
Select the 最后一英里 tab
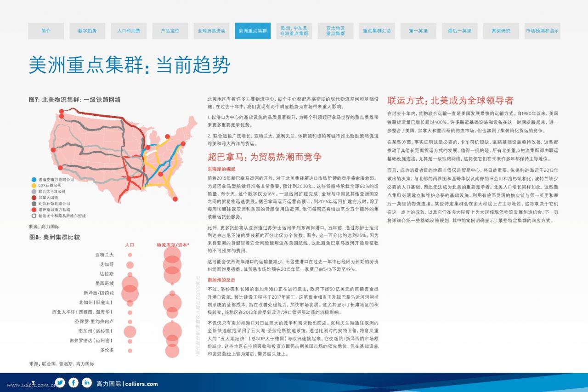pyautogui.click(x=459, y=31)
